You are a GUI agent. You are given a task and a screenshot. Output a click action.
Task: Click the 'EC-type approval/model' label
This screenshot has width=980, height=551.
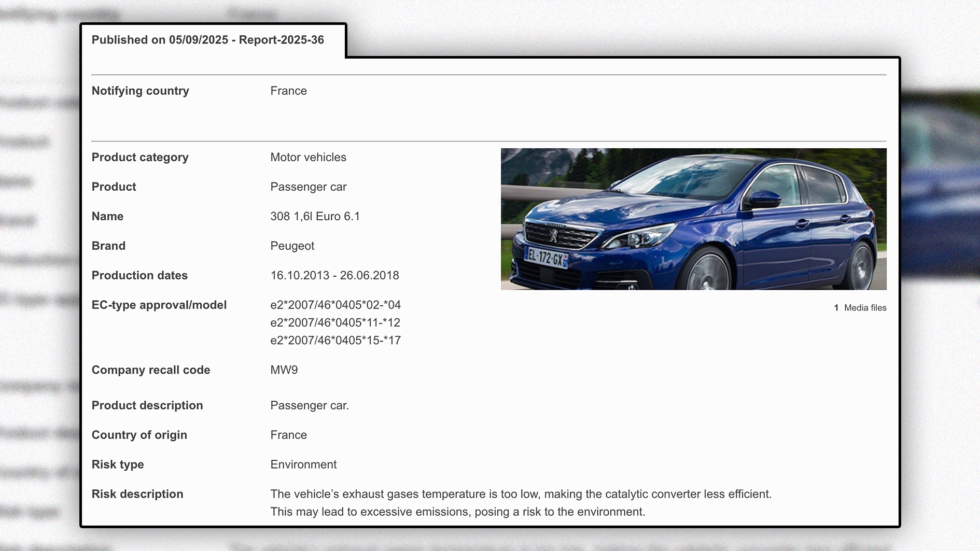point(159,305)
